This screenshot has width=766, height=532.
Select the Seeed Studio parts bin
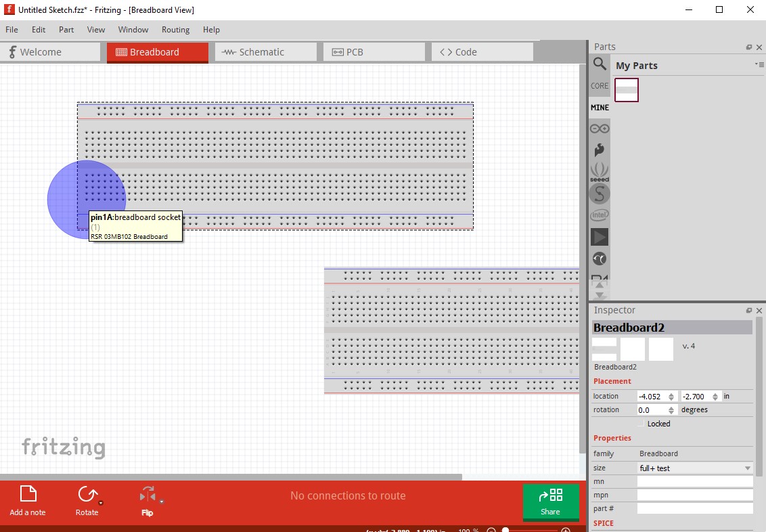599,171
